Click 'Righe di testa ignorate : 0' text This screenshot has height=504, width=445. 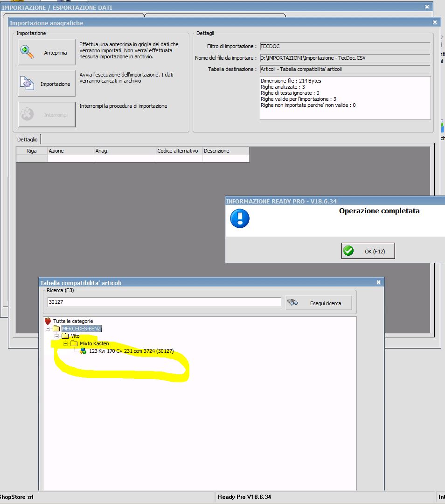tap(290, 93)
